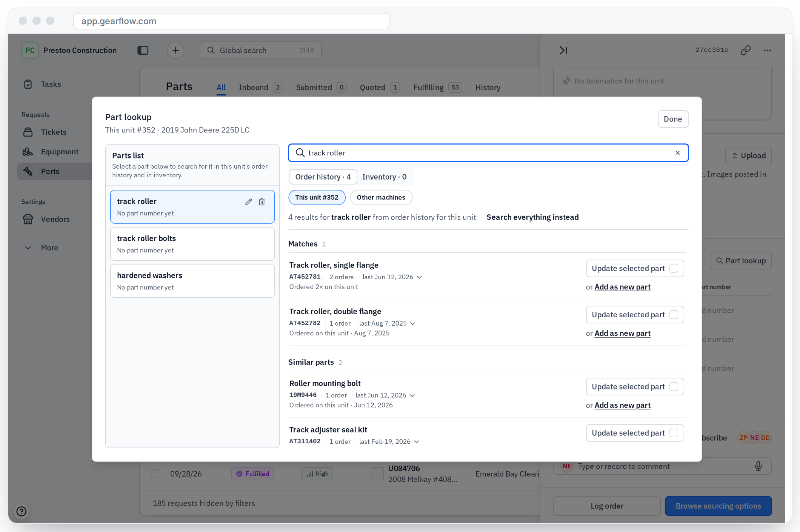Click Search everything instead

tap(532, 217)
